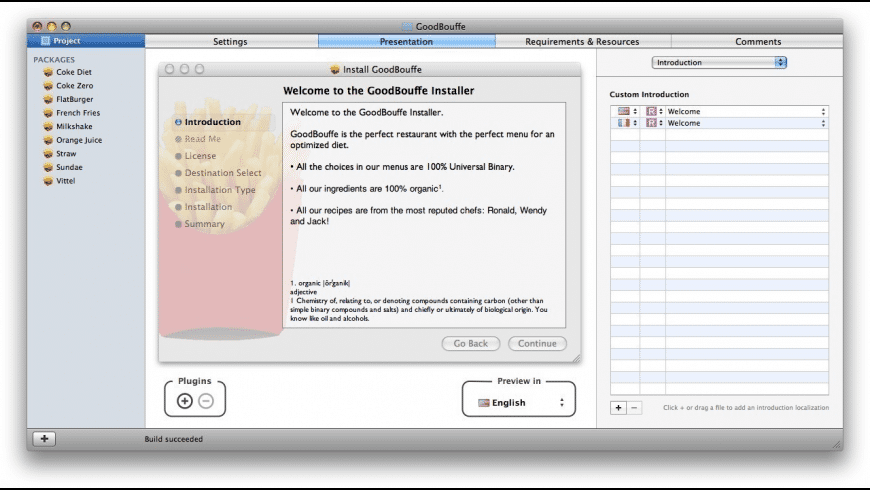Image resolution: width=870 pixels, height=490 pixels.
Task: Select the Straw package icon
Action: [x=48, y=154]
